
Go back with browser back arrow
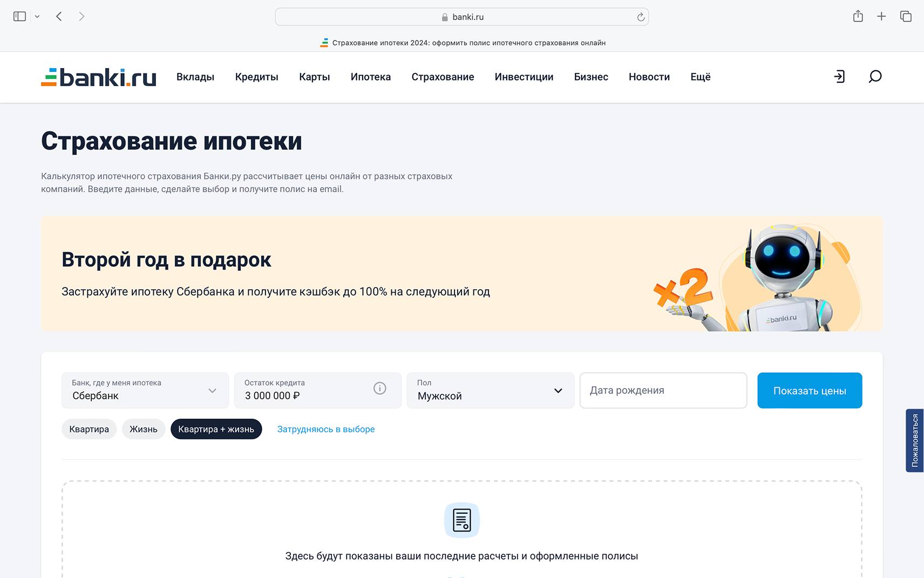point(59,17)
